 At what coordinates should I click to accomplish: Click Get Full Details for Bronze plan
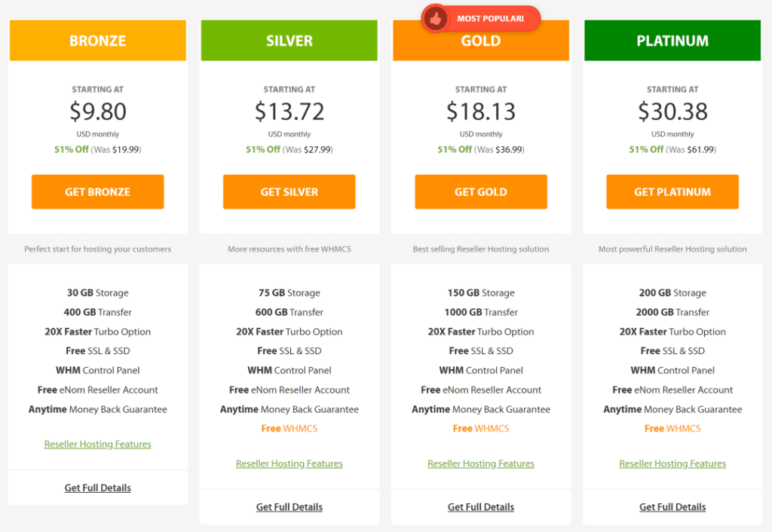[x=97, y=488]
